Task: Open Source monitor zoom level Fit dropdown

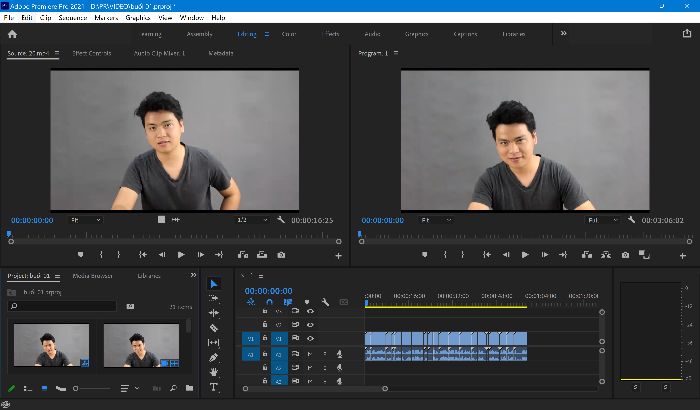Action: tap(86, 220)
